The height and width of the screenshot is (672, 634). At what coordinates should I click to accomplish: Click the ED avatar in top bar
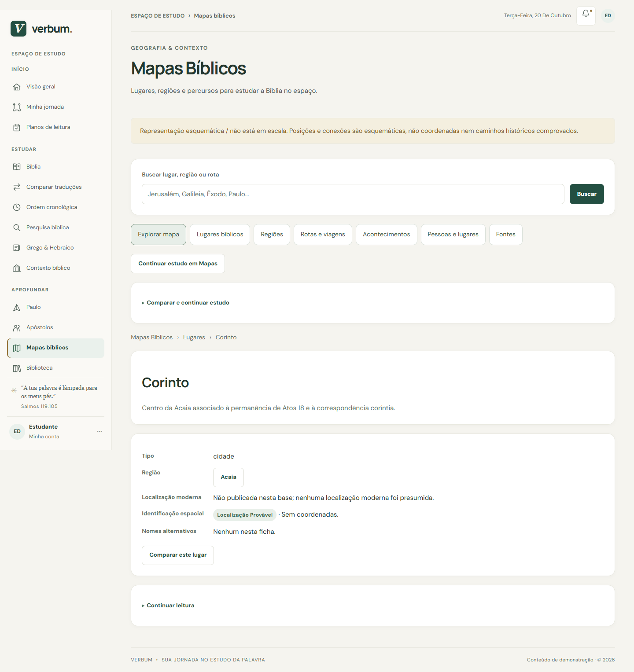click(x=608, y=15)
